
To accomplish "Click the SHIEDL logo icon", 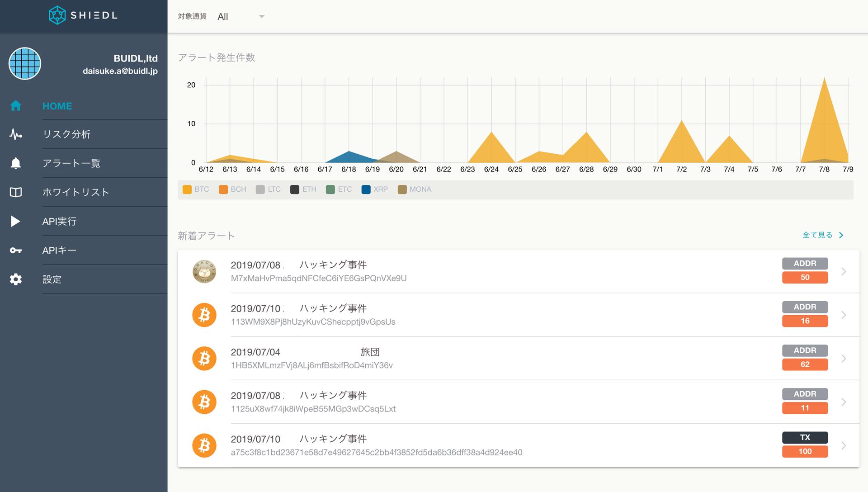I will (x=57, y=15).
